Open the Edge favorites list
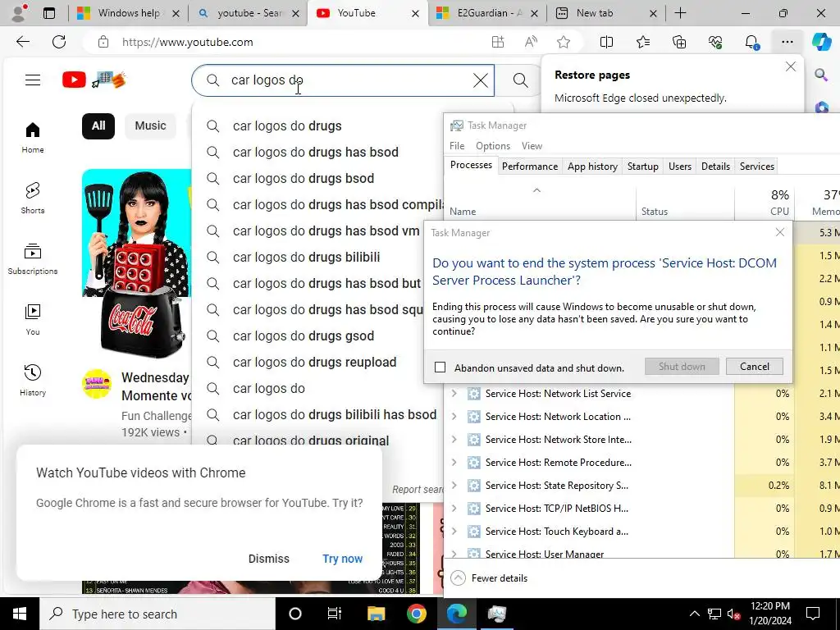 (643, 42)
